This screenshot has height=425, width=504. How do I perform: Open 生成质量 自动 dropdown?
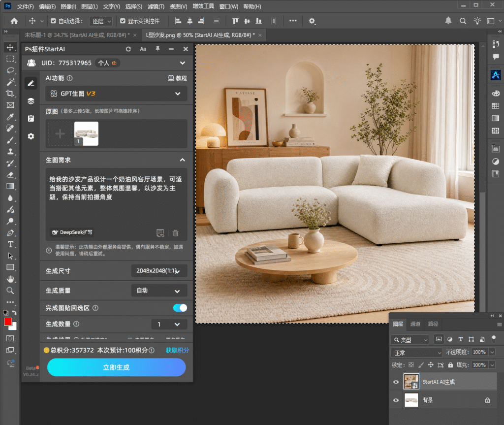coord(159,291)
